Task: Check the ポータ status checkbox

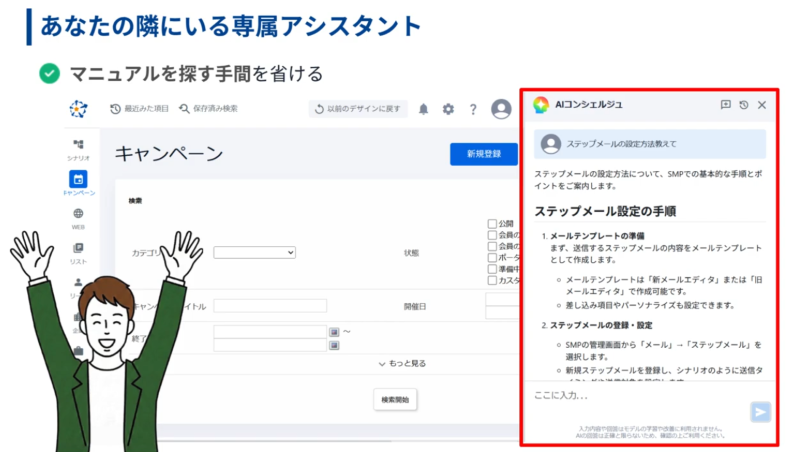Action: click(492, 258)
